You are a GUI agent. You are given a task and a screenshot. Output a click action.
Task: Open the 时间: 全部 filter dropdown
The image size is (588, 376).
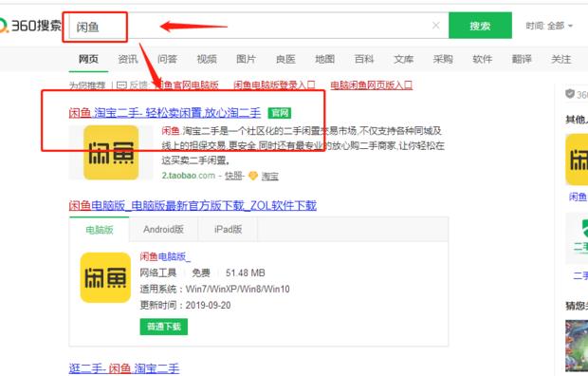pos(549,26)
